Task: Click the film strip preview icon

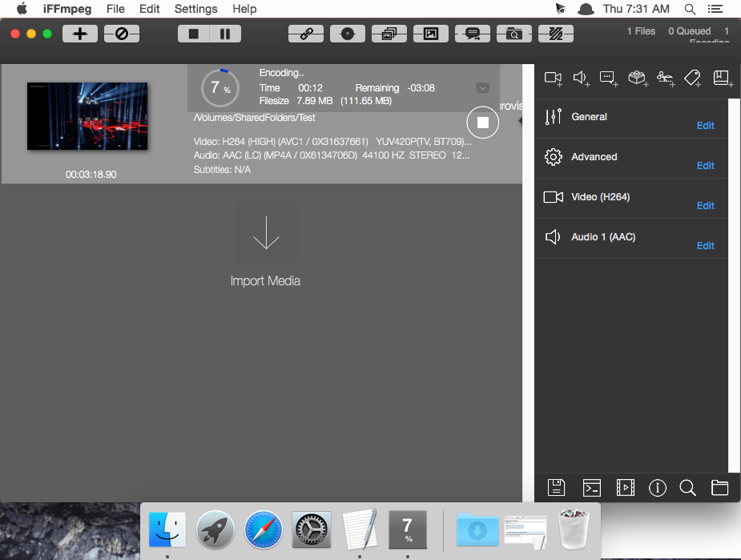Action: click(x=625, y=487)
